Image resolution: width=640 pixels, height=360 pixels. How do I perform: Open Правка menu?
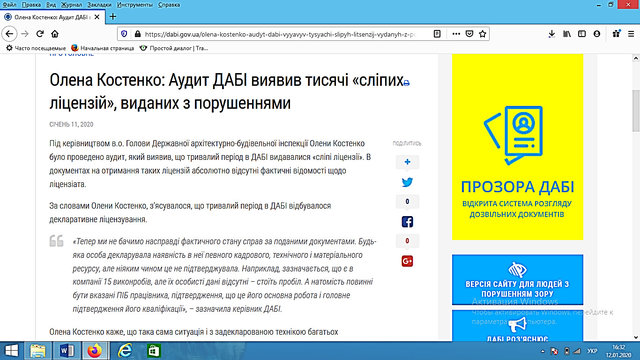[x=31, y=5]
